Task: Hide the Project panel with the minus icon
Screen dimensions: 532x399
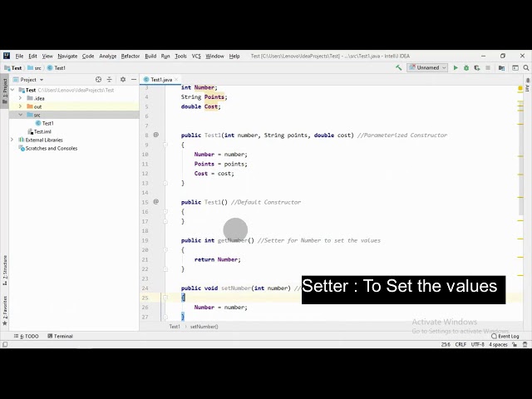Action: (134, 80)
